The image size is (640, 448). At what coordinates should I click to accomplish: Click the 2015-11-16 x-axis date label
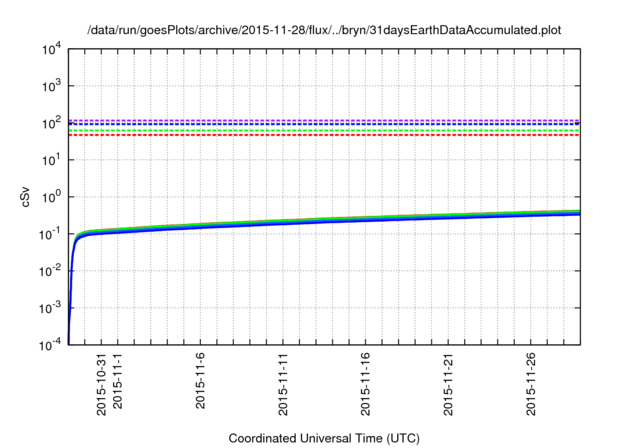tap(365, 385)
